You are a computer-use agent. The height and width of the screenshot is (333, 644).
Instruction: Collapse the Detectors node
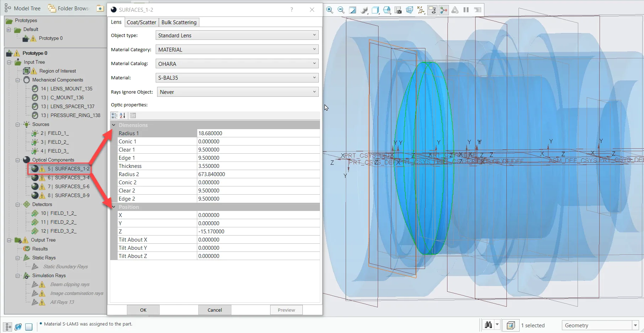17,205
